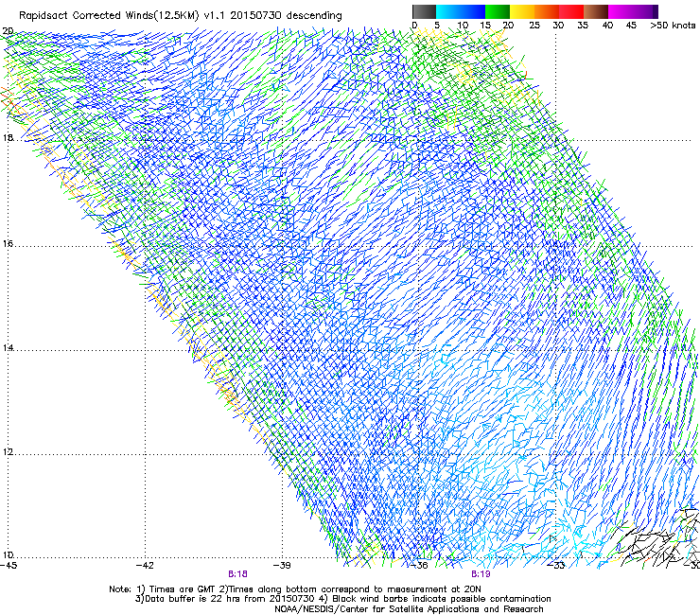
Task: Click the '45' legend scale label
Action: point(631,26)
